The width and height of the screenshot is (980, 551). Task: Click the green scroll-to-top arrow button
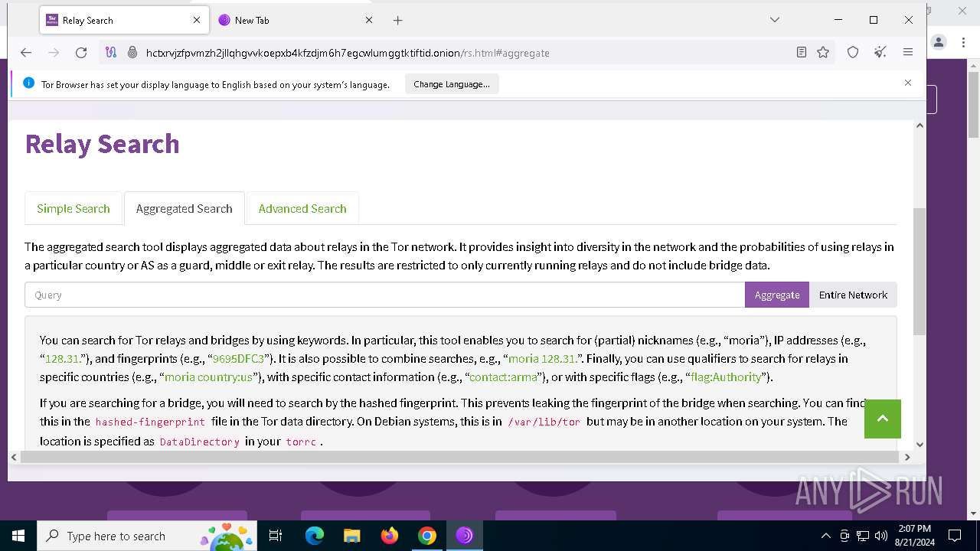point(882,419)
